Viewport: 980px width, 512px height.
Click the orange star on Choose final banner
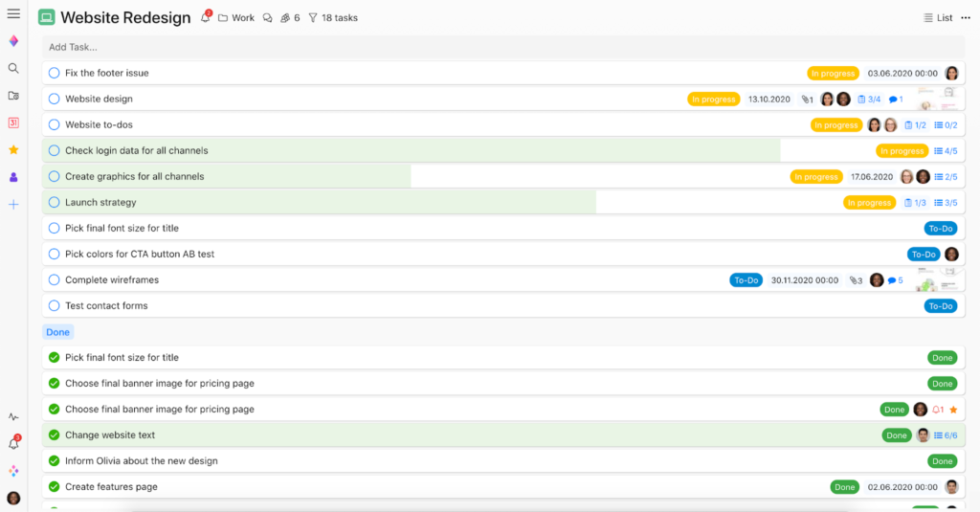[x=953, y=411]
